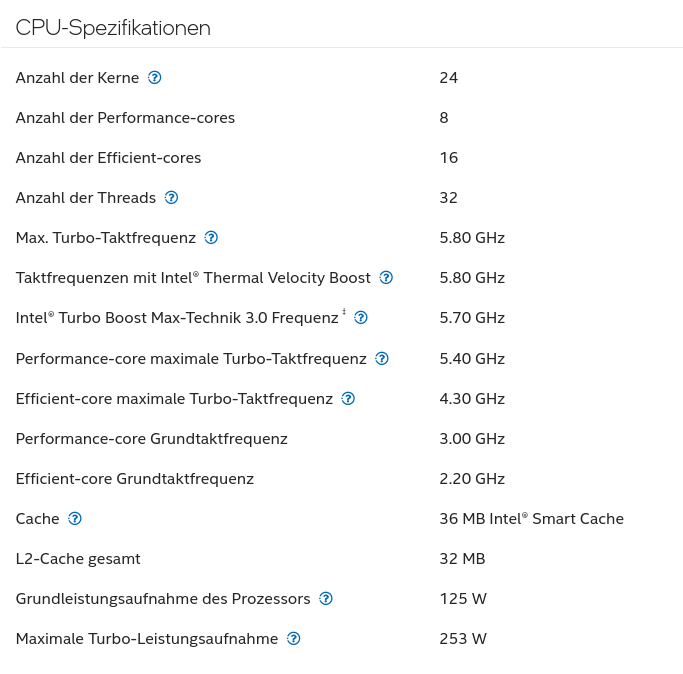Click the question mark icon beside Cache
The height and width of the screenshot is (674, 683).
pos(75,518)
